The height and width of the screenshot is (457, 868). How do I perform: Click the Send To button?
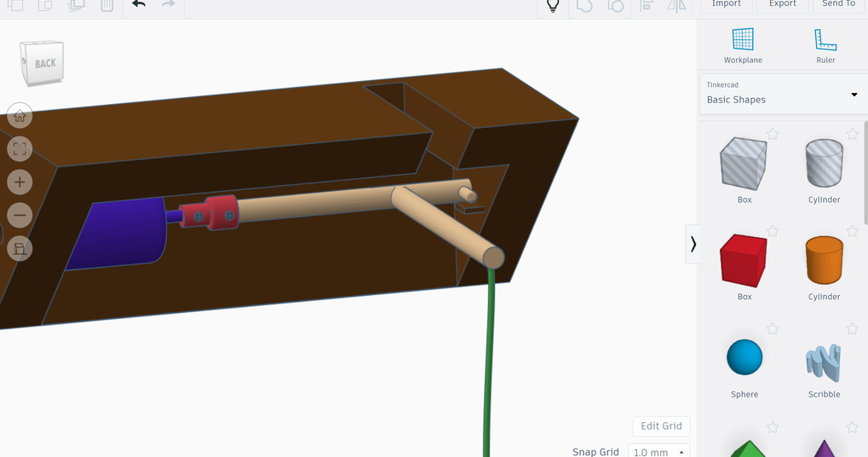840,4
